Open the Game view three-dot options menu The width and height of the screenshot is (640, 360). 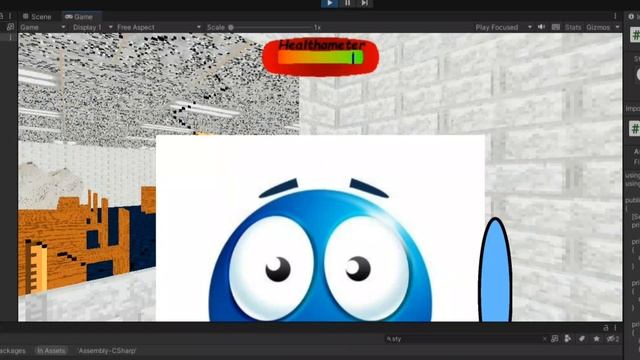click(615, 16)
